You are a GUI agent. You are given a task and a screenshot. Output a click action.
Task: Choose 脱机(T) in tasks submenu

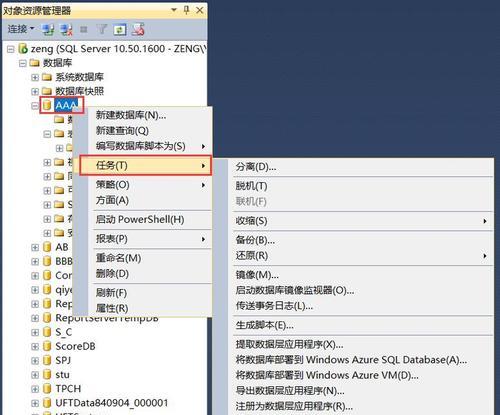pyautogui.click(x=251, y=186)
